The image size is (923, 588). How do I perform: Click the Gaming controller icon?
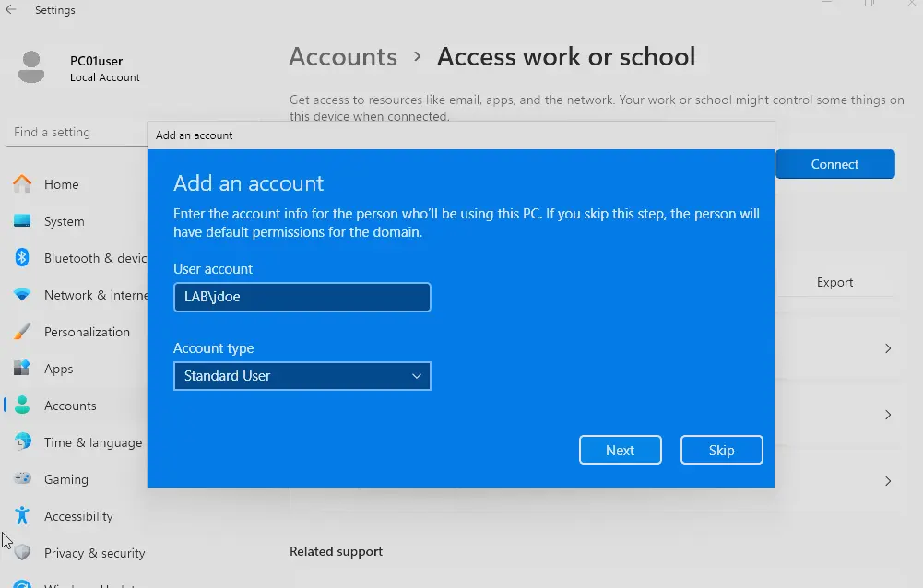(22, 478)
